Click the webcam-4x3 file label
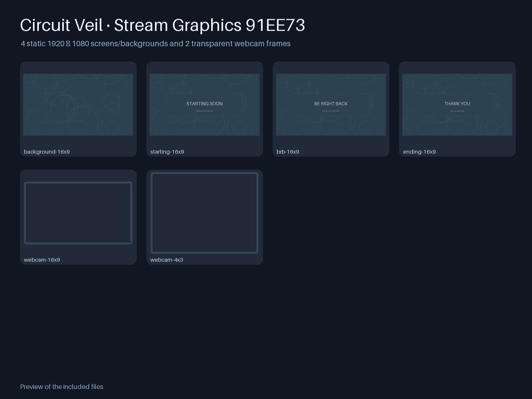This screenshot has width=532, height=399. (167, 260)
